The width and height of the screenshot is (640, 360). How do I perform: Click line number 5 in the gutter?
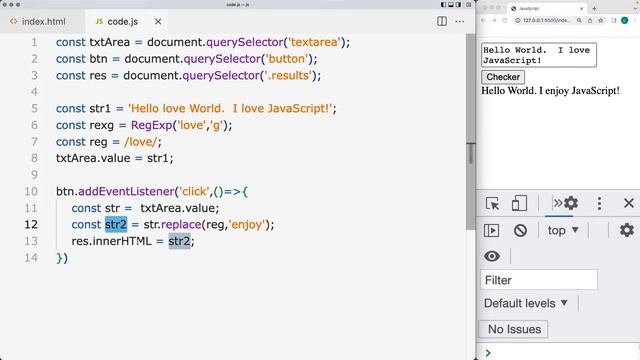34,109
